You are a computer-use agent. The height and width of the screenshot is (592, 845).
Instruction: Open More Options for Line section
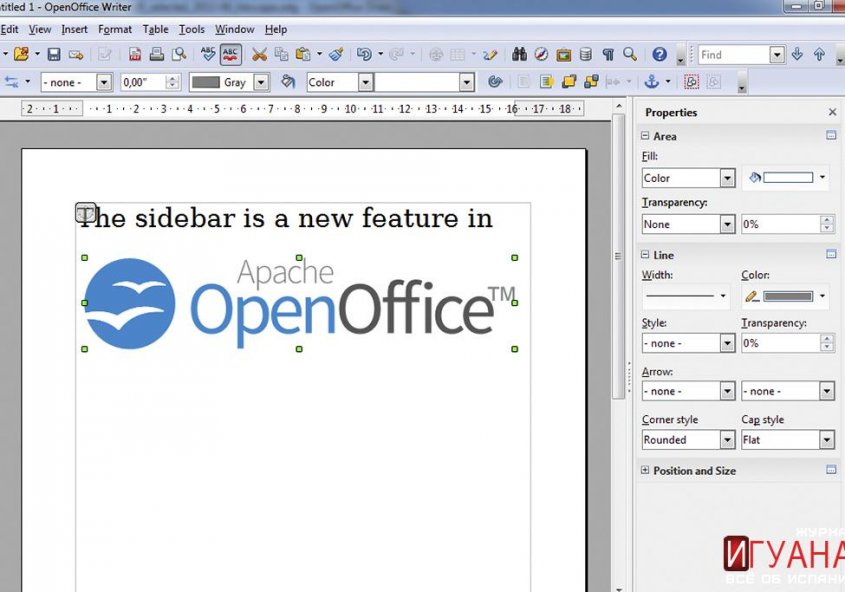tap(831, 255)
